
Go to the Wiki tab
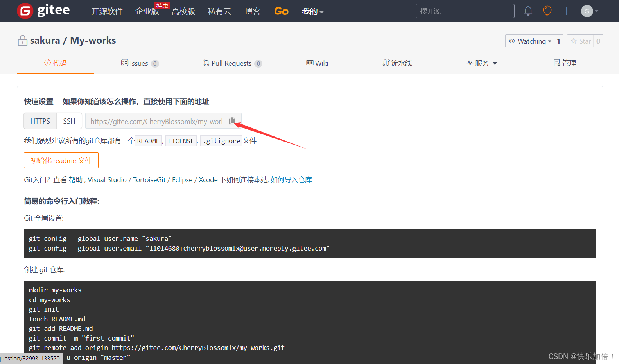point(317,63)
